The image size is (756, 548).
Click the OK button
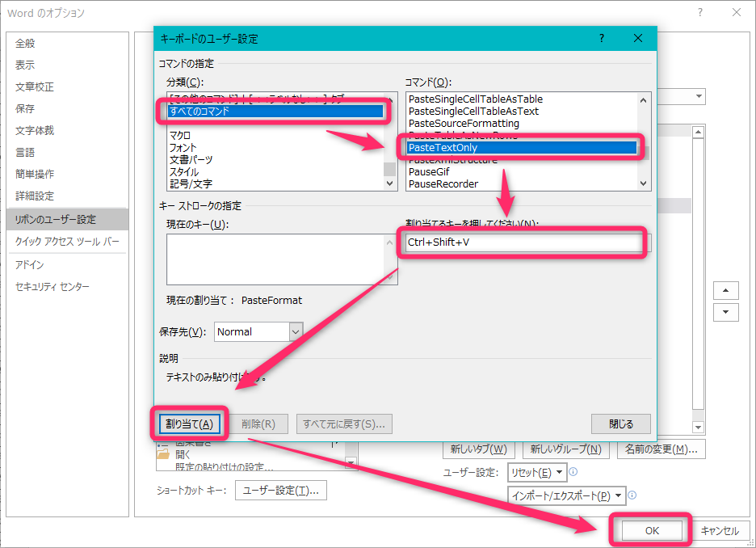652,530
